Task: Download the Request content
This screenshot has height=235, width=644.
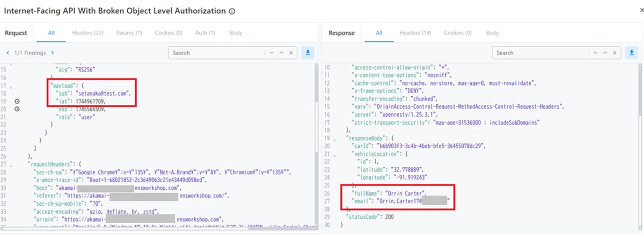Action: point(308,53)
